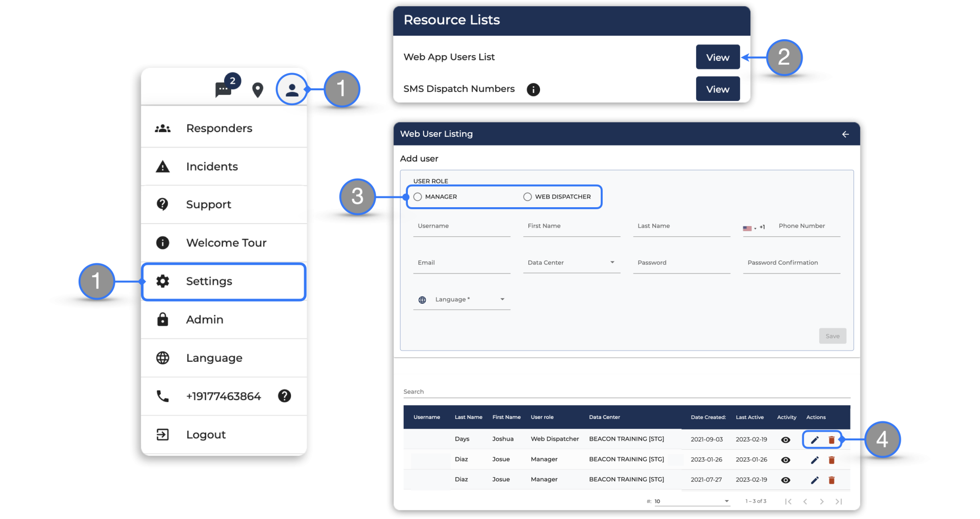Open Support menu item

(x=224, y=205)
